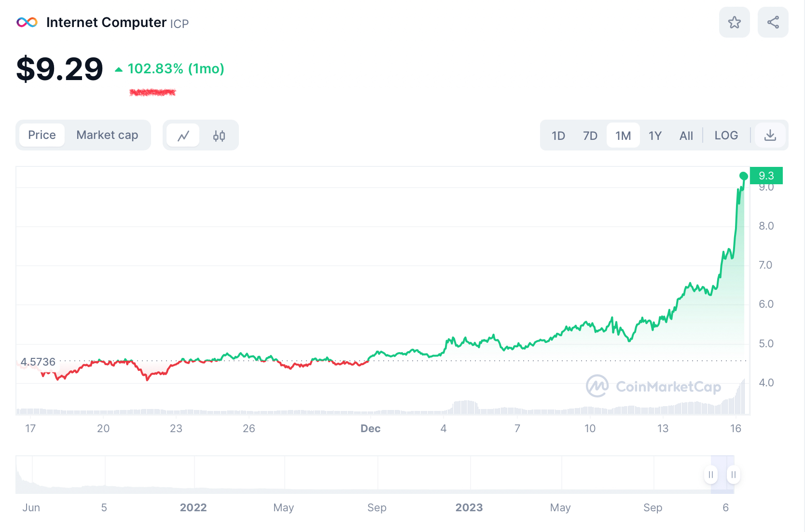
Task: Add Internet Computer to watchlist star
Action: [x=734, y=22]
